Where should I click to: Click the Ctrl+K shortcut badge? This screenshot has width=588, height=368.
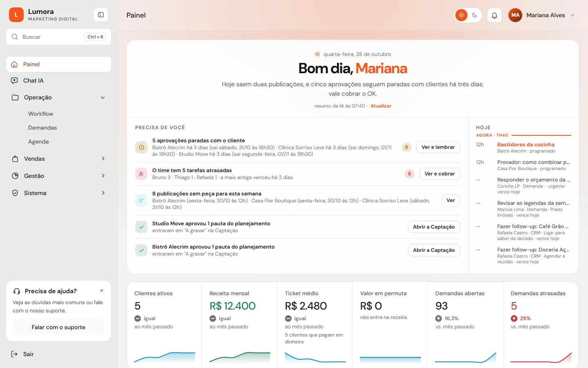click(x=96, y=37)
